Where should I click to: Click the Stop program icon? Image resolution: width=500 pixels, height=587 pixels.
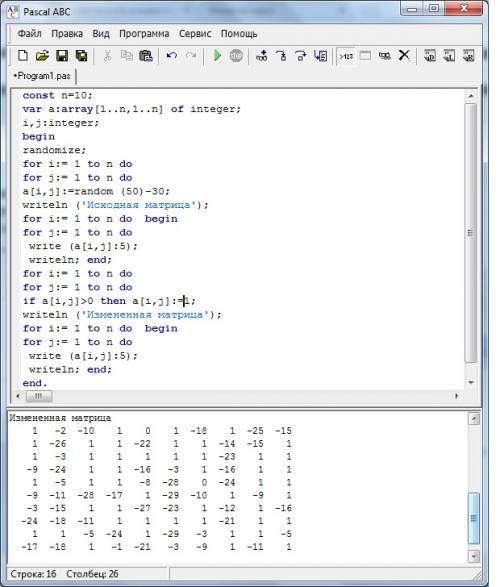pos(236,56)
